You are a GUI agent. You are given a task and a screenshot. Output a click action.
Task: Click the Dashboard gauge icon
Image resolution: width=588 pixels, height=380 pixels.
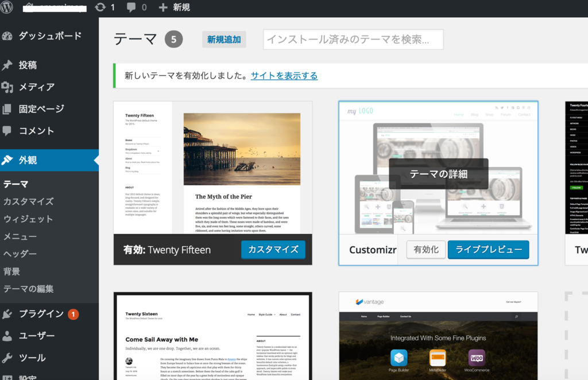[x=7, y=36]
